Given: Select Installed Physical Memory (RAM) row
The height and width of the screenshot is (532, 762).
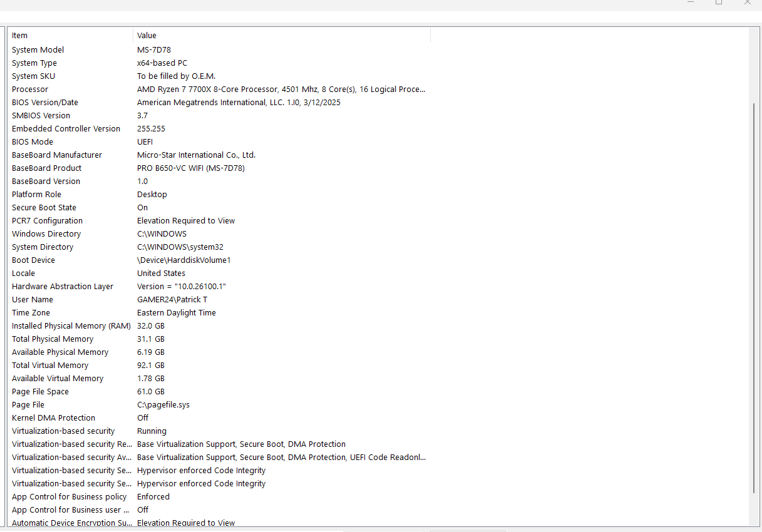Looking at the screenshot, I should [219, 326].
